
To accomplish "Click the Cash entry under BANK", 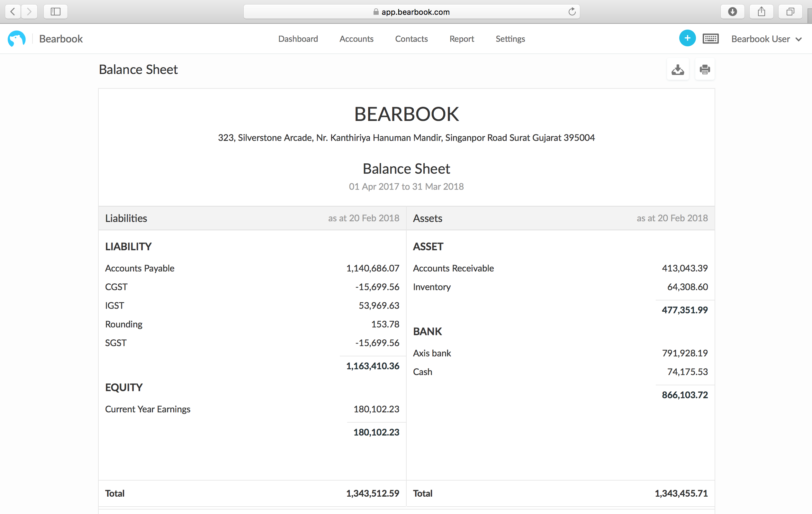I will (422, 372).
